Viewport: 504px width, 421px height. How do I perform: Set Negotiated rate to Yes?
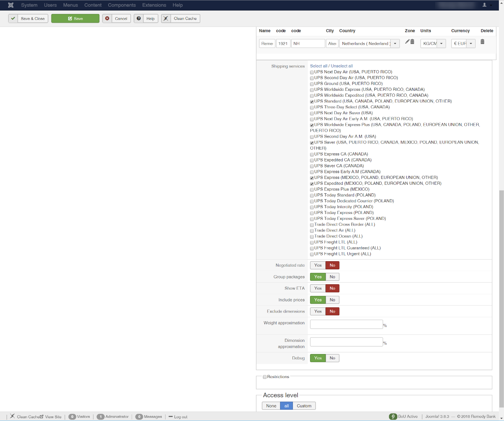click(318, 265)
